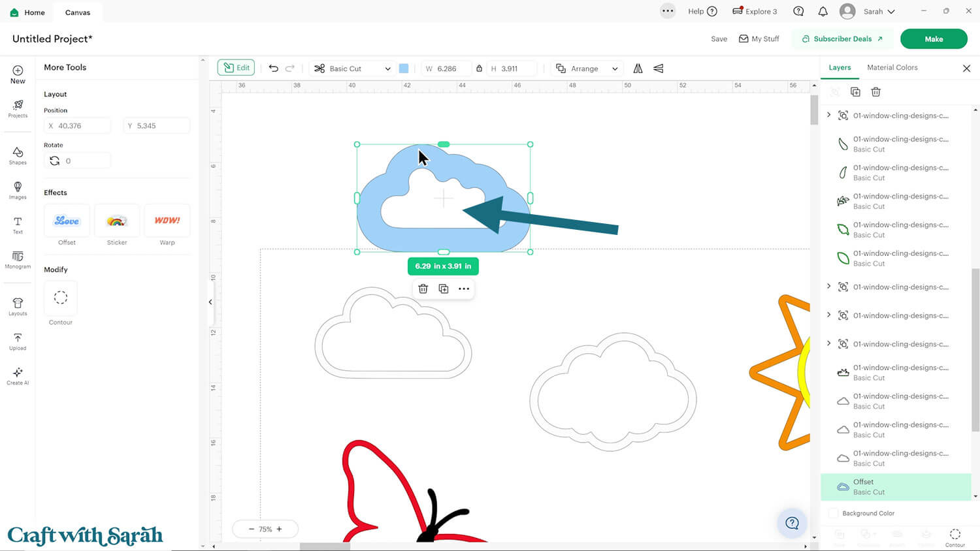Click the Contour tool in Modify
The height and width of the screenshot is (551, 980).
[61, 298]
